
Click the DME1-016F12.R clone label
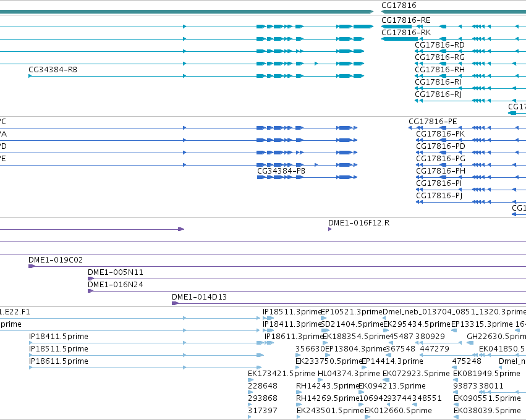pos(358,223)
